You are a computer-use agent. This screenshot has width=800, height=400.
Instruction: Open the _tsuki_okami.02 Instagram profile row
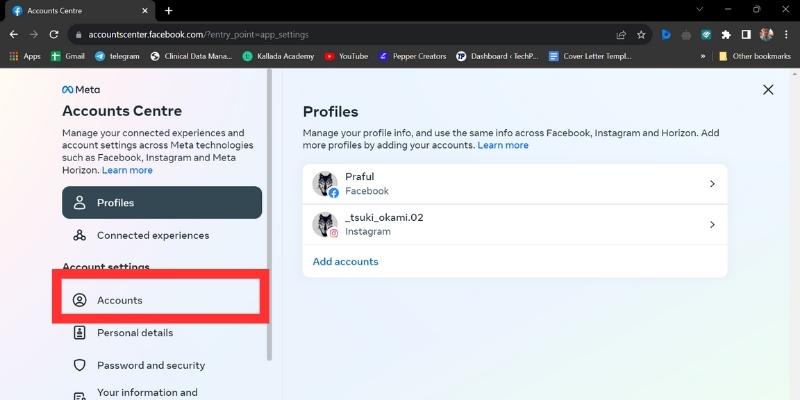(515, 224)
